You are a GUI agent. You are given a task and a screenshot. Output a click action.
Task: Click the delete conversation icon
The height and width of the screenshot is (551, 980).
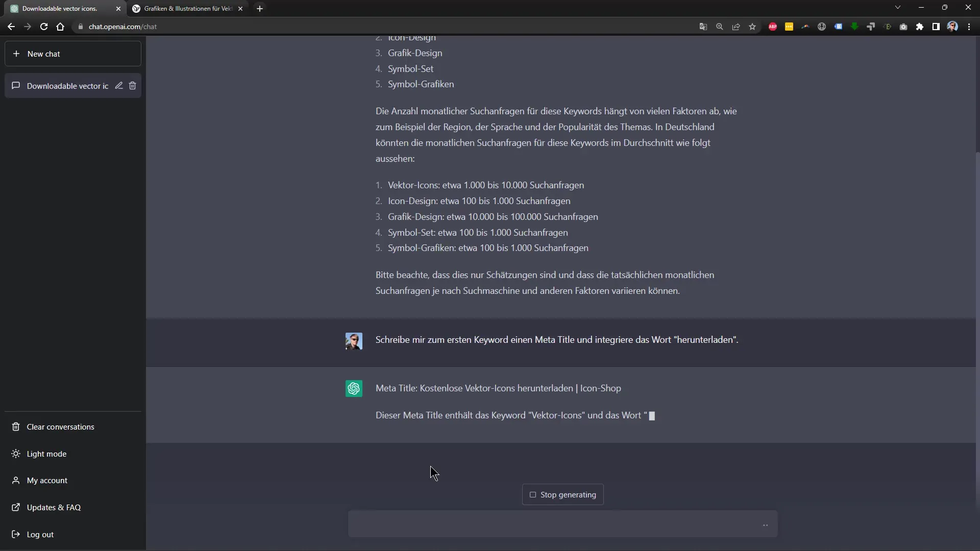click(x=133, y=85)
